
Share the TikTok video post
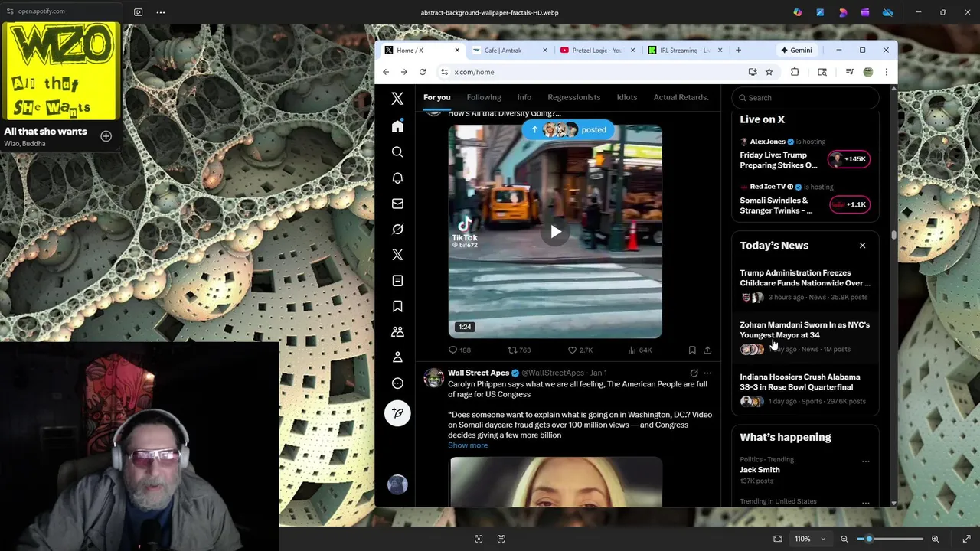(707, 350)
